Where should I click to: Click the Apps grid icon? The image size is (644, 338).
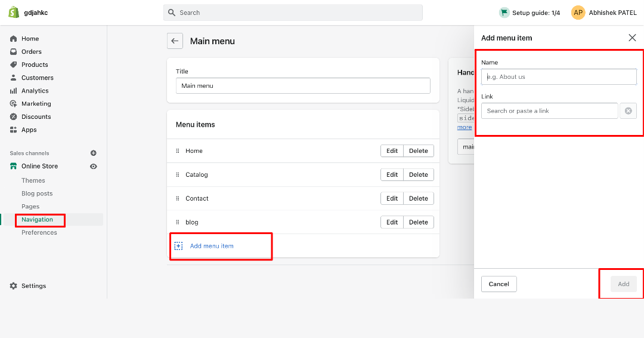[14, 130]
